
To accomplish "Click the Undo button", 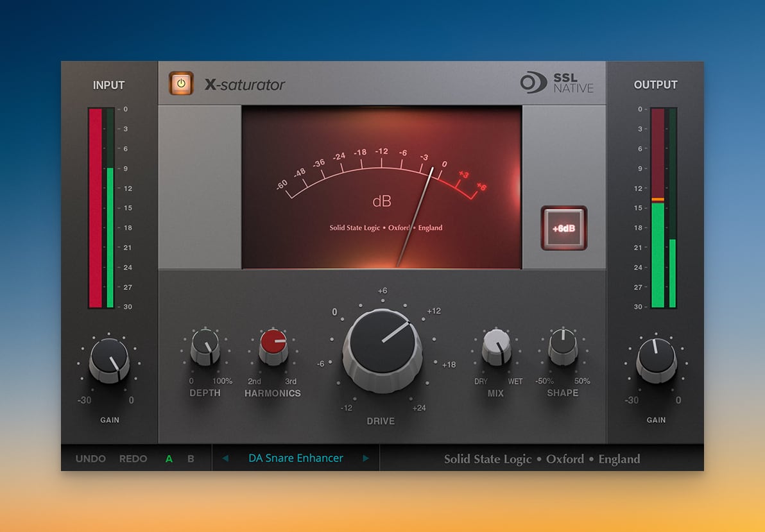I will [90, 459].
